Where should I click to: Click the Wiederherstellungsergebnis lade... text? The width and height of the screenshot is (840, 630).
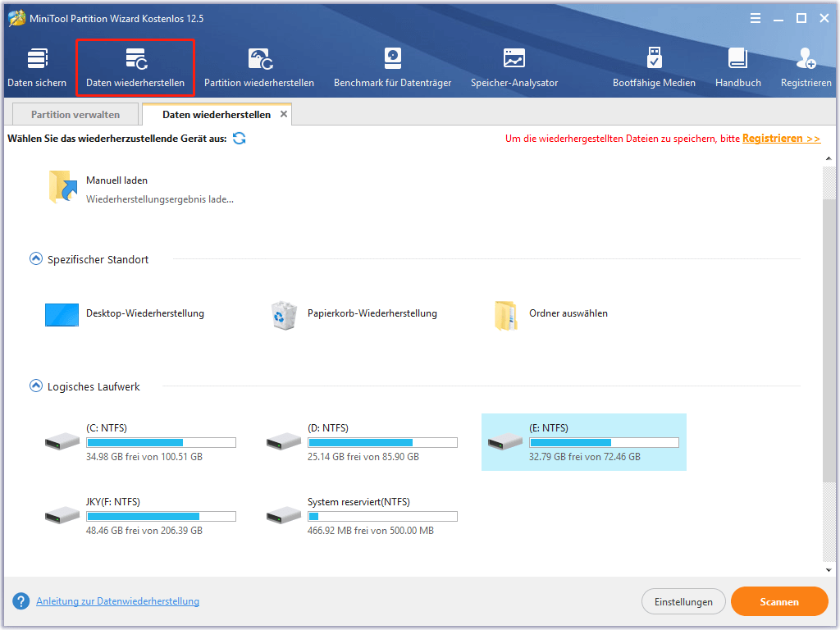[160, 199]
